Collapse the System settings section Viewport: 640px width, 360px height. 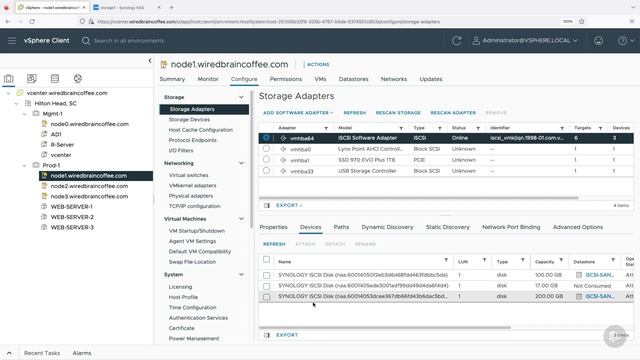point(241,275)
